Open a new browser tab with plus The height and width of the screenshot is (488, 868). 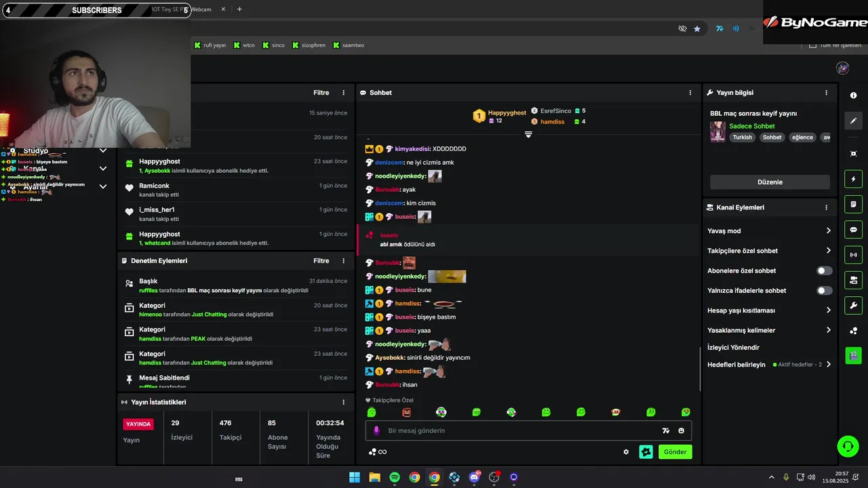tap(239, 9)
